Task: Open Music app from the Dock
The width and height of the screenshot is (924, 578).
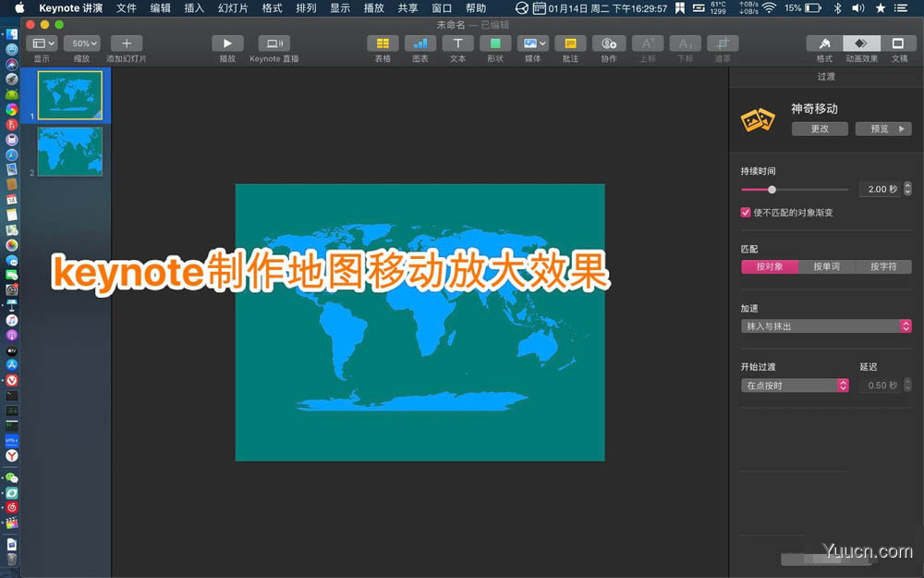Action: pyautogui.click(x=12, y=320)
